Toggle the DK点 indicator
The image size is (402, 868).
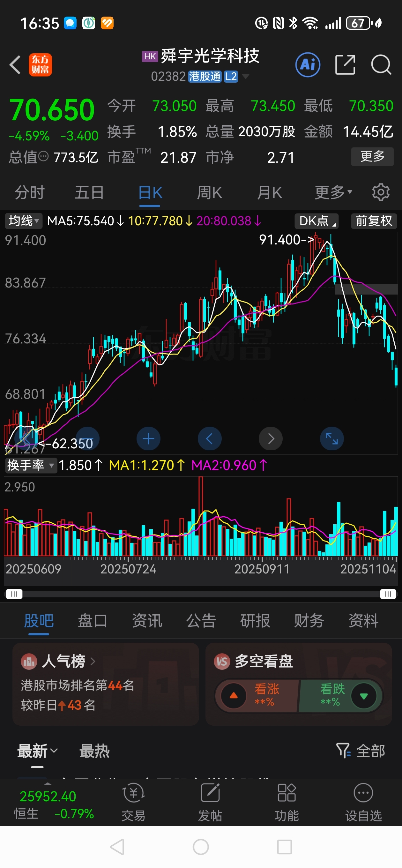tap(317, 221)
